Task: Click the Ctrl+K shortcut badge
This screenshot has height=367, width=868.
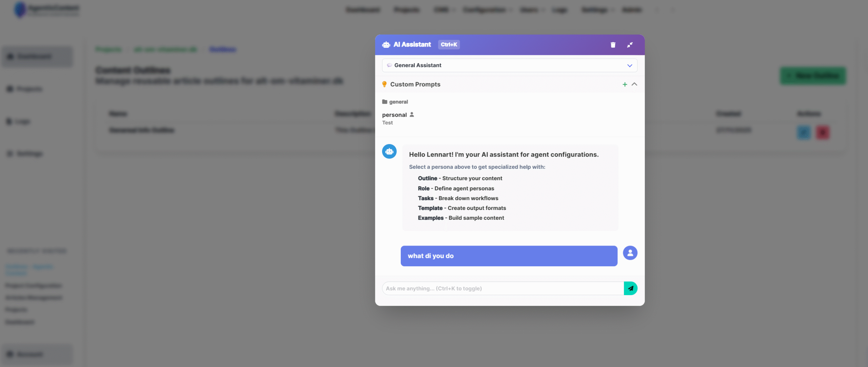Action: [x=449, y=45]
